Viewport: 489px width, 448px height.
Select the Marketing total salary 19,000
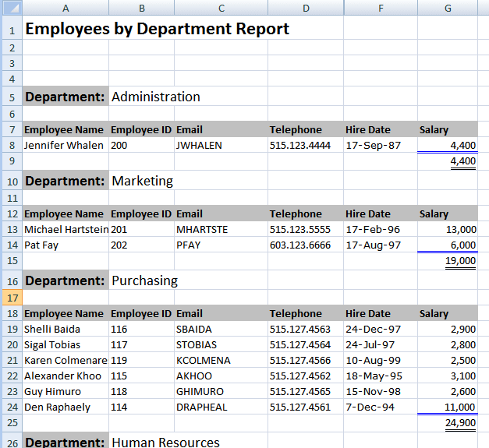tap(460, 261)
